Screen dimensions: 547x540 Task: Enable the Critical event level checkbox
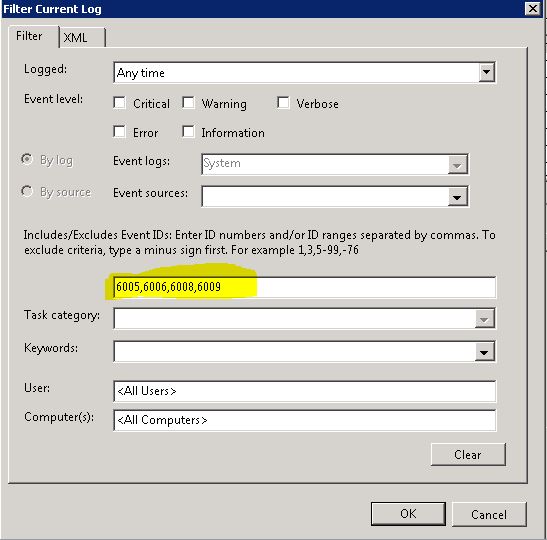pos(119,103)
